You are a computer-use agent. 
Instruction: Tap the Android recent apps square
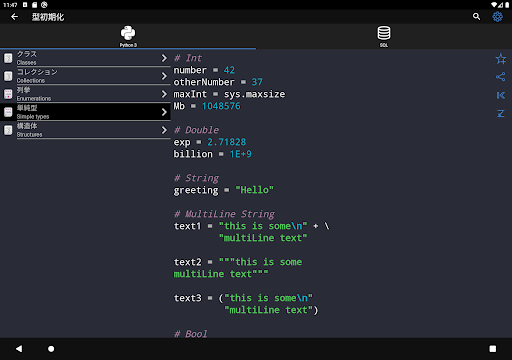point(493,349)
